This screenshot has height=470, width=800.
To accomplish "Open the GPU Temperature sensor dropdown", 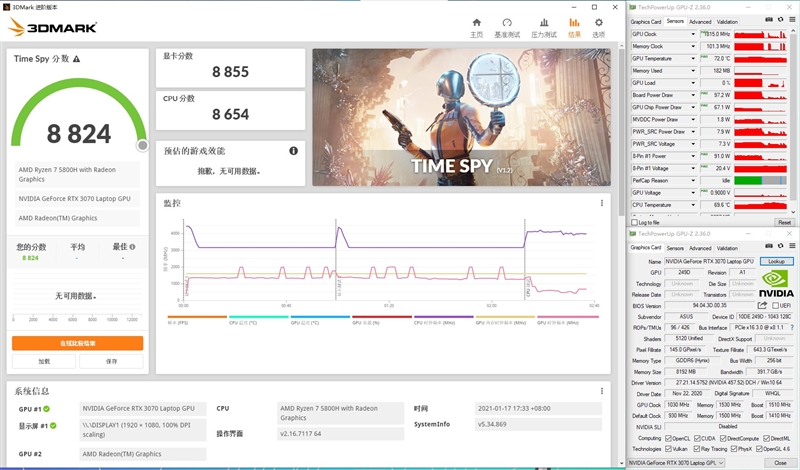I will pos(693,59).
